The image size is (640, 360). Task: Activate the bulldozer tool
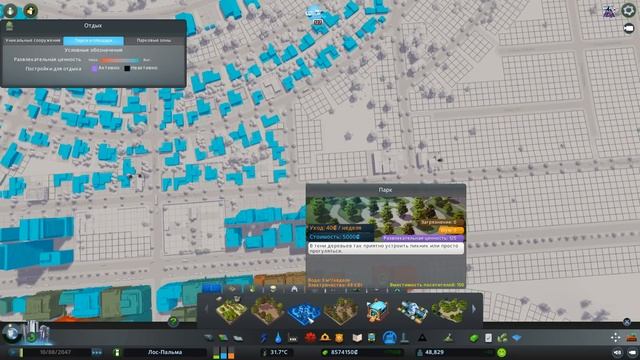[632, 338]
